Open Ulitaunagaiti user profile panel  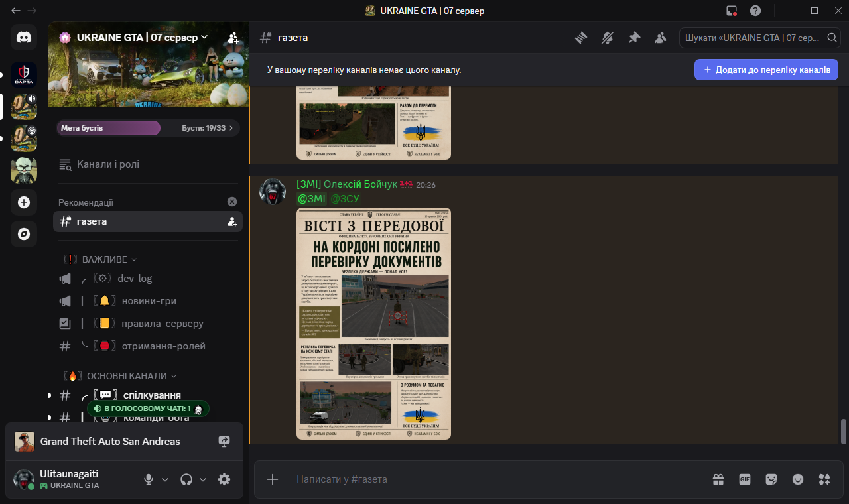click(73, 479)
